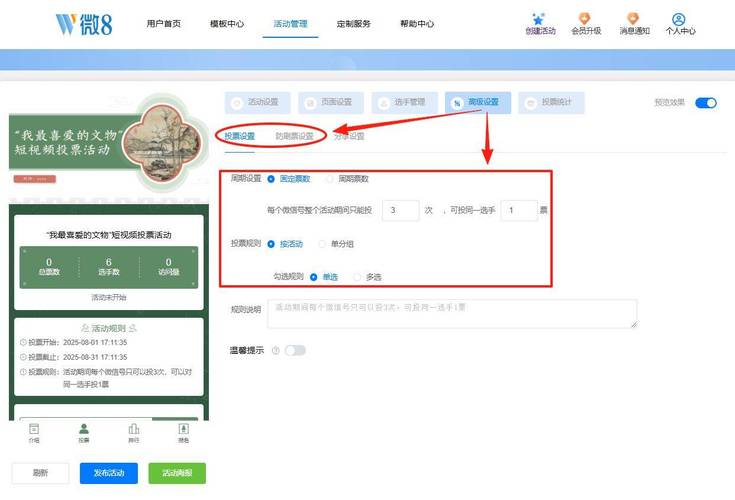Tap 排行 ranking icon in preview
The width and height of the screenshot is (735, 500).
tap(133, 429)
